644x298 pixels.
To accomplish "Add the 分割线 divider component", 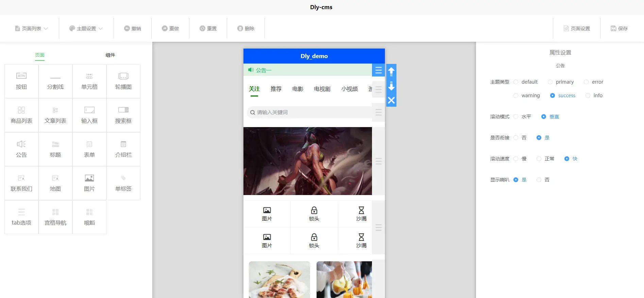I will pos(55,81).
